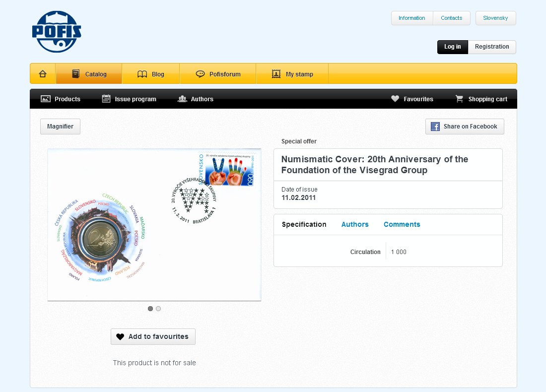Go to the home page icon
Viewport: 546px width, 392px height.
[x=43, y=74]
